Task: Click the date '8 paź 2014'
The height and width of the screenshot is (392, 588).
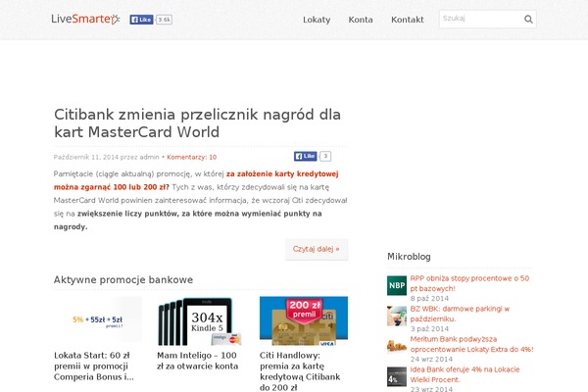Action: pyautogui.click(x=429, y=299)
